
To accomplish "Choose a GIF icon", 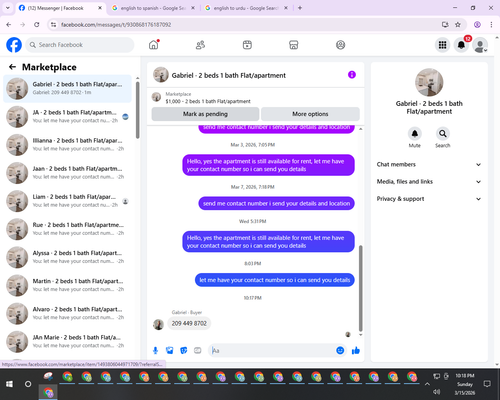I will point(198,350).
